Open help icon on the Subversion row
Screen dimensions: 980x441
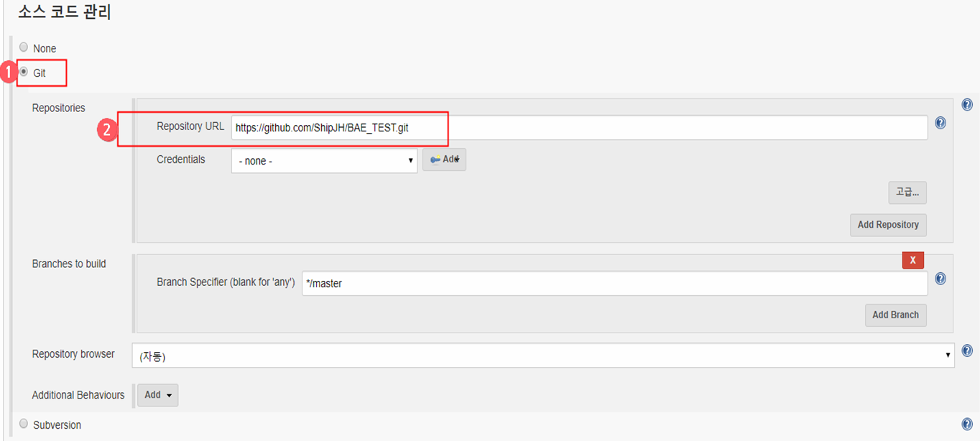(x=967, y=424)
